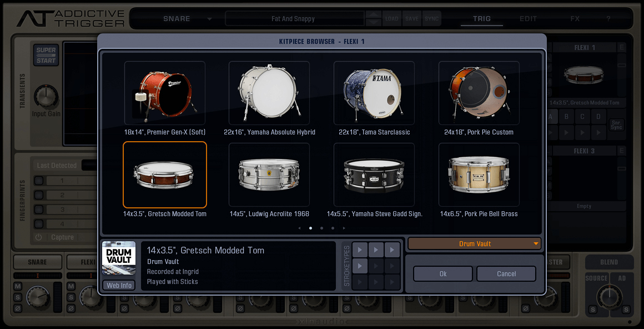The height and width of the screenshot is (329, 644).
Task: Activate the Super Start mode icon
Action: coord(46,53)
